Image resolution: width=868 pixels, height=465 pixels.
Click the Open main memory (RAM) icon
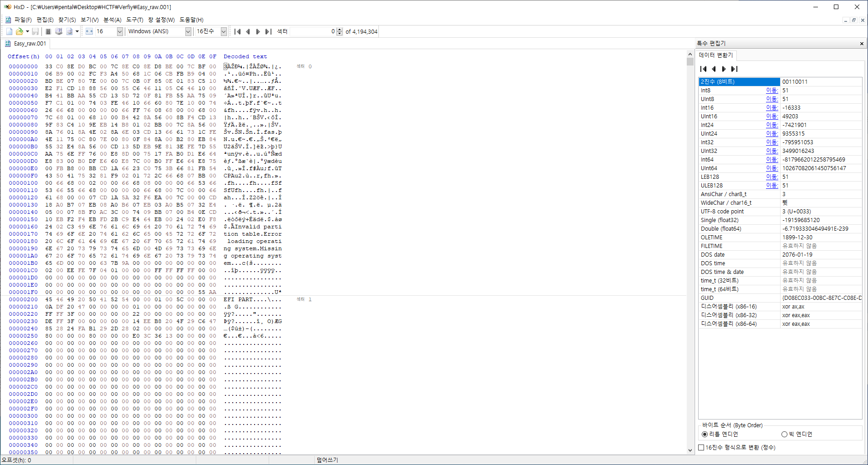point(48,31)
